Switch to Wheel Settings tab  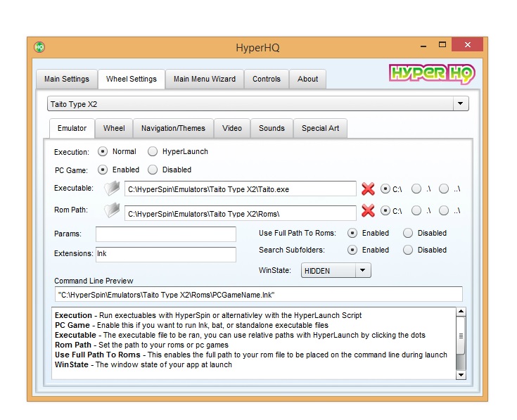(132, 79)
